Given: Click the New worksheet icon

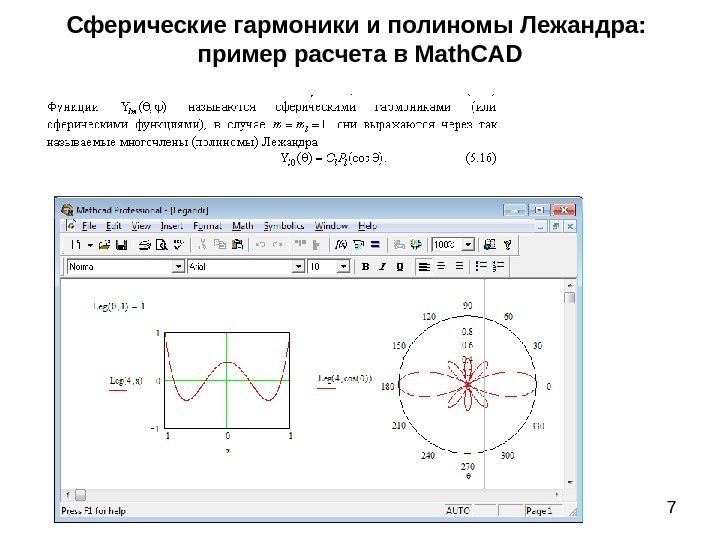Looking at the screenshot, I should (75, 245).
